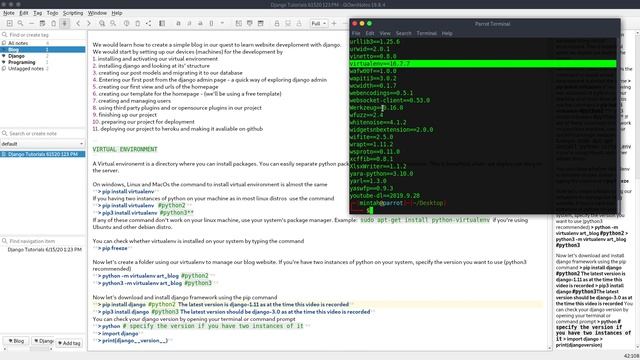Click the Add tag button
Viewport: 640px width, 360px height.
coord(69,343)
